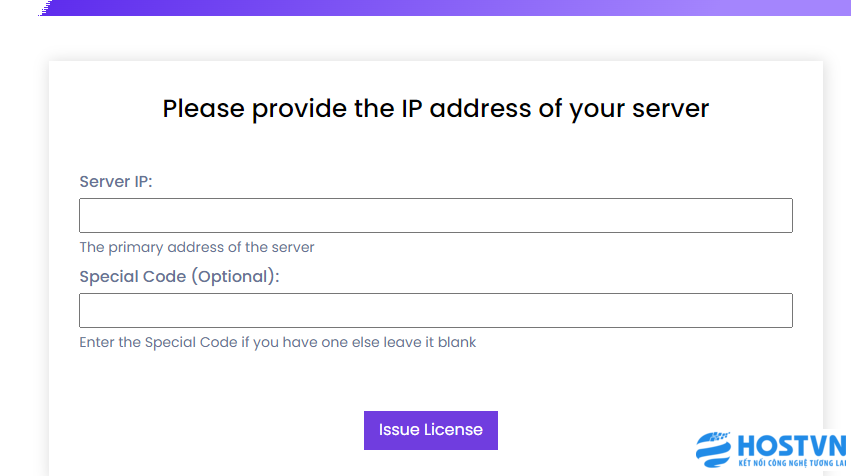Click "The primary address of the server" hint

(x=197, y=247)
